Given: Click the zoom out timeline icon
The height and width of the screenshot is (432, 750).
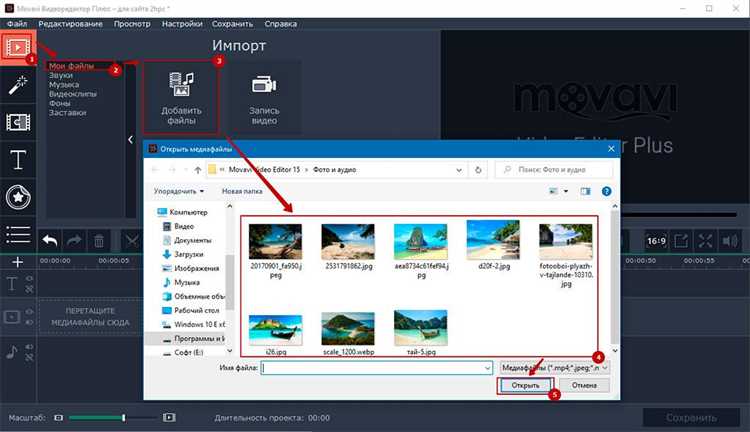Looking at the screenshot, I should (58, 418).
